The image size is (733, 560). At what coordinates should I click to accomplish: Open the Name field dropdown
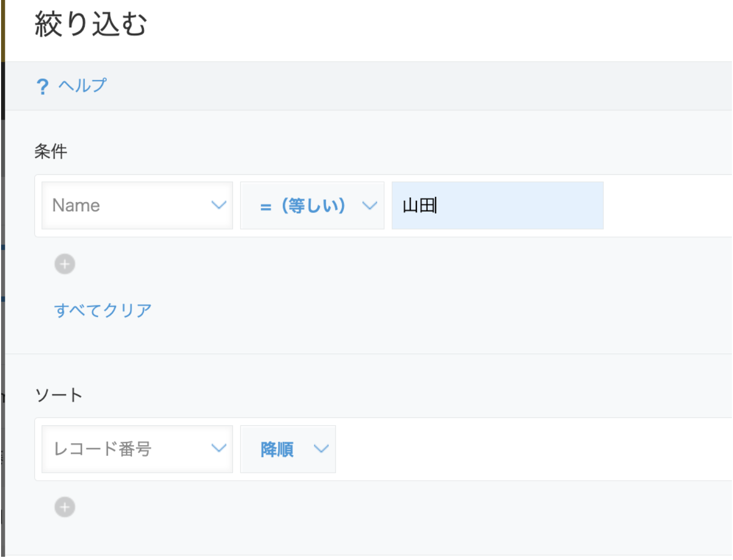(x=137, y=205)
